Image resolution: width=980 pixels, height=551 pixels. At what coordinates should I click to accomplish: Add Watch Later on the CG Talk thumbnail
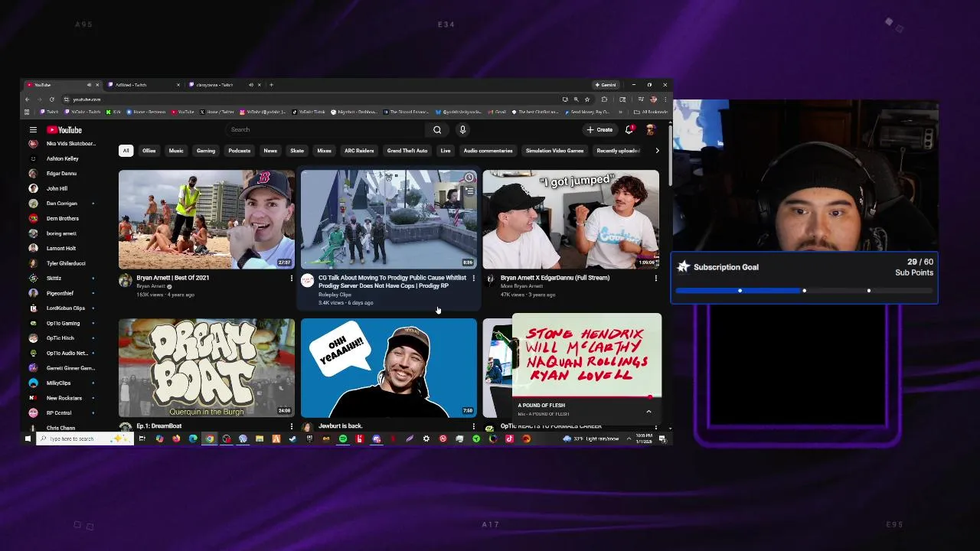469,178
